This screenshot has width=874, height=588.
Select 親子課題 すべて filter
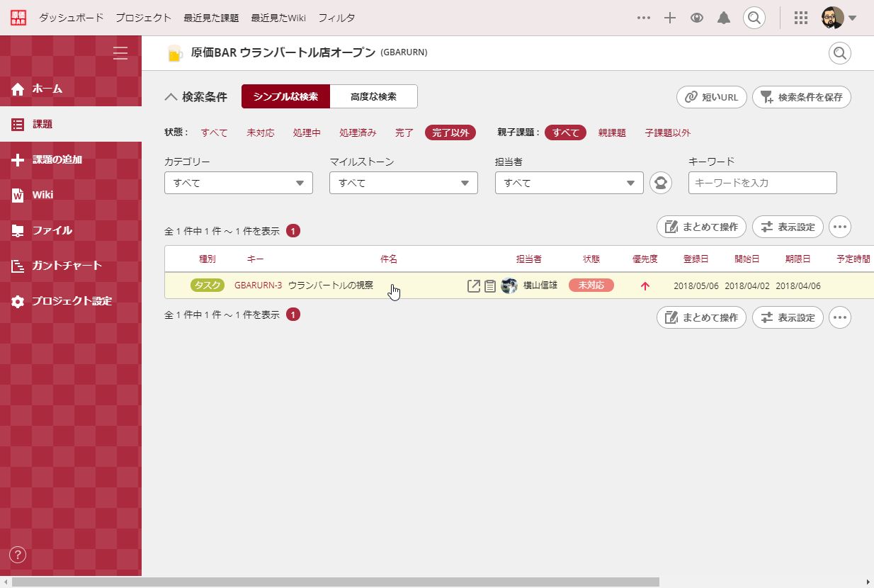566,132
